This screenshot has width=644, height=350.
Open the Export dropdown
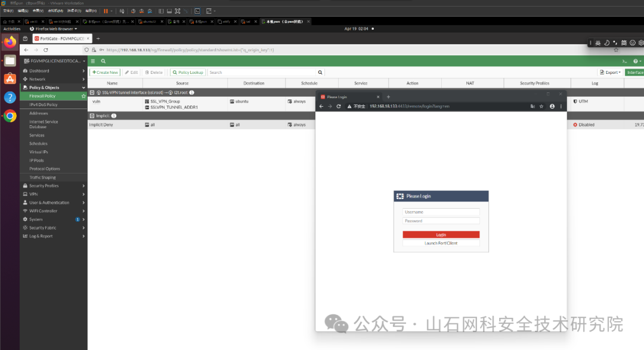611,72
